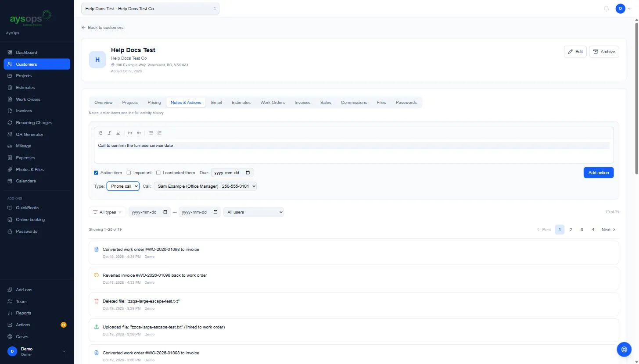This screenshot has height=364, width=639.
Task: Uncheck the Action item checkbox
Action: [x=96, y=173]
